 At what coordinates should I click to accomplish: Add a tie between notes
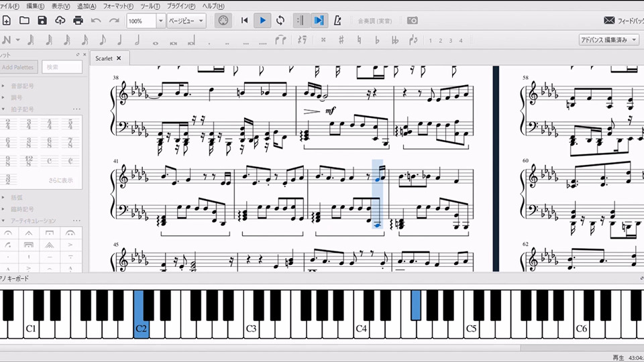coord(280,40)
